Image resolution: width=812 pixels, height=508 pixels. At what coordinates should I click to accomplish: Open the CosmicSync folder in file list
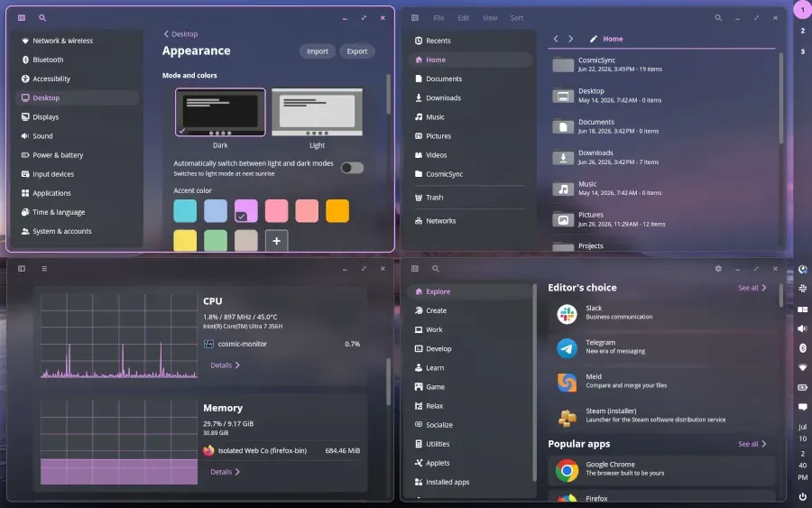point(664,64)
